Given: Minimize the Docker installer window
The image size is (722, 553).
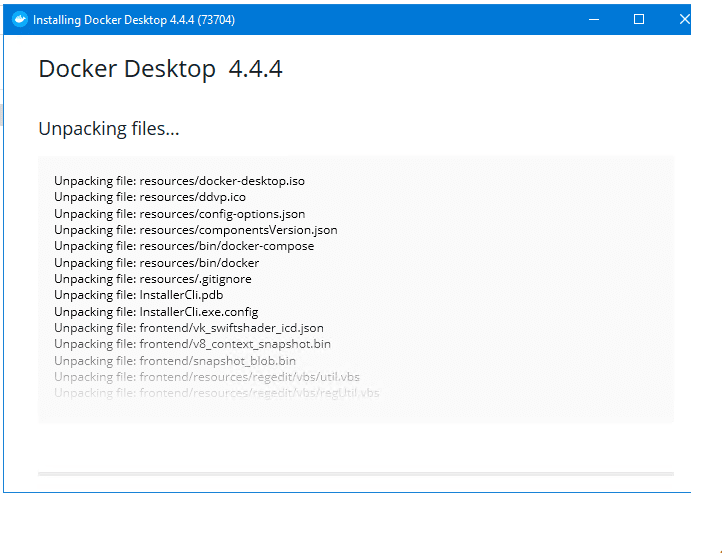Looking at the screenshot, I should click(x=593, y=20).
